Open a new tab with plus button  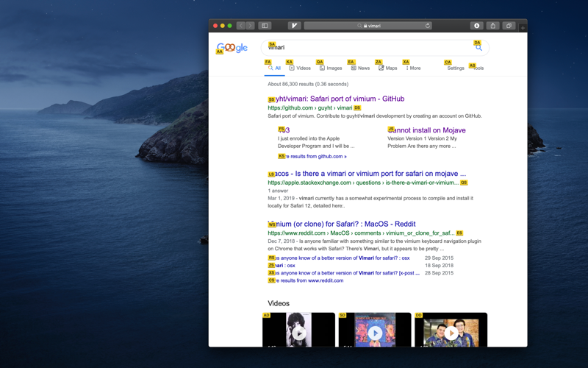(x=523, y=27)
